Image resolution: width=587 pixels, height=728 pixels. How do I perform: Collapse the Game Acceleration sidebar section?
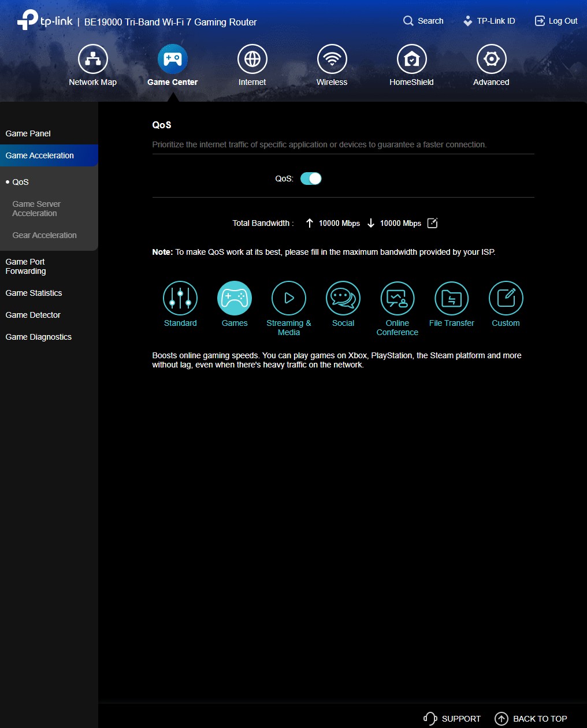click(49, 155)
